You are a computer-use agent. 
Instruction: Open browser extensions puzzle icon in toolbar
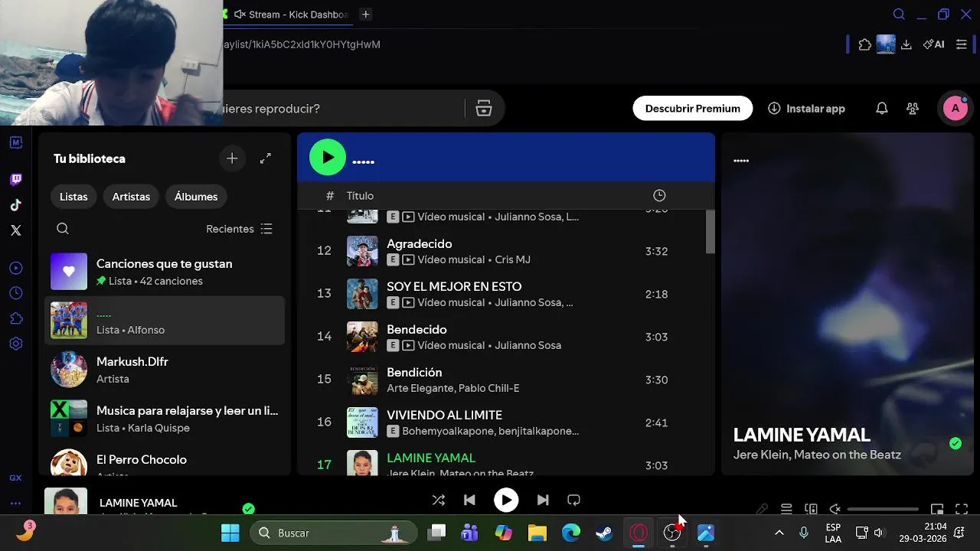865,44
